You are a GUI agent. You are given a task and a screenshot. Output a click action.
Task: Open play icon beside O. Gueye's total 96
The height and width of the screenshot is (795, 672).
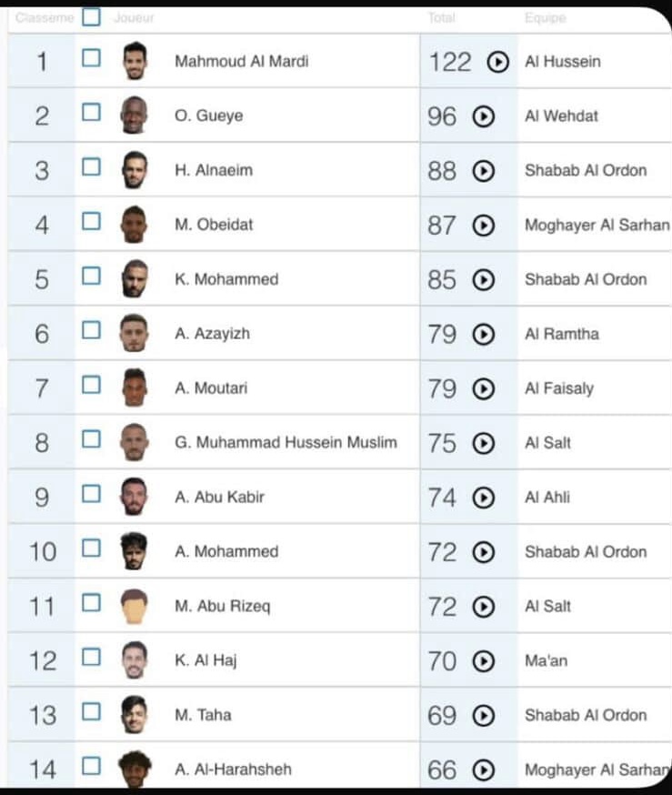click(484, 116)
